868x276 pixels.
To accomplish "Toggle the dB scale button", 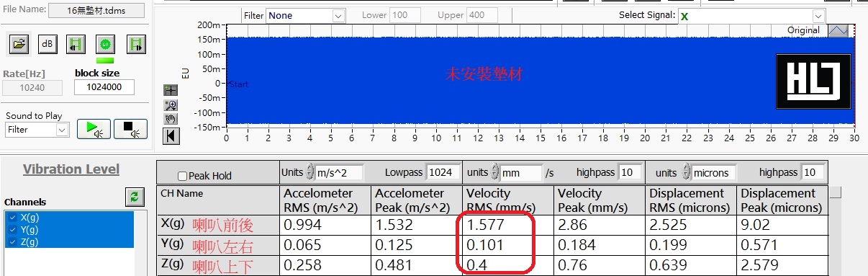I will point(48,44).
